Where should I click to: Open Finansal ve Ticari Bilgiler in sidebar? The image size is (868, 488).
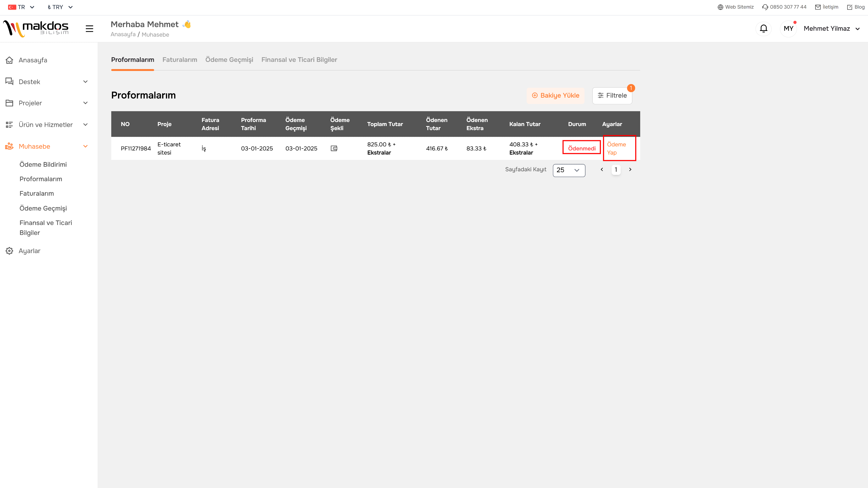(46, 228)
